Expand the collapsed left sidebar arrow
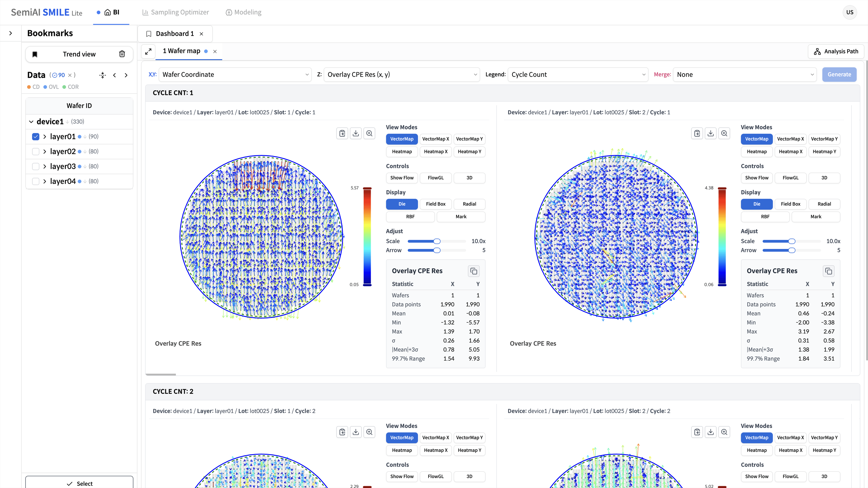The width and height of the screenshot is (868, 488). coord(10,33)
